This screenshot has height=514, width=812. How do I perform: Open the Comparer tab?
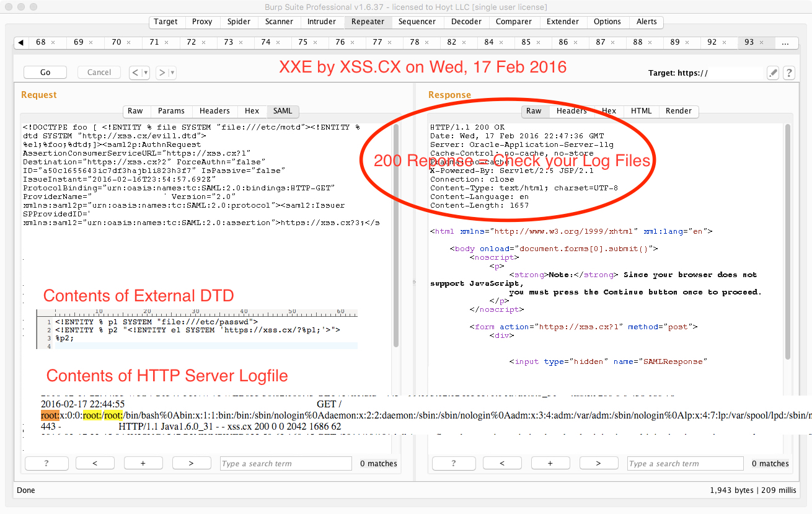[x=514, y=22]
